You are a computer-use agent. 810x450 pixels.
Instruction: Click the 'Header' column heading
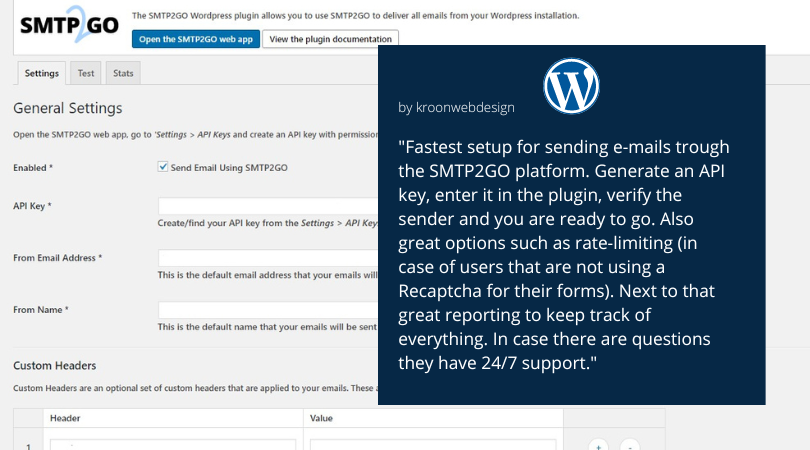coord(65,418)
